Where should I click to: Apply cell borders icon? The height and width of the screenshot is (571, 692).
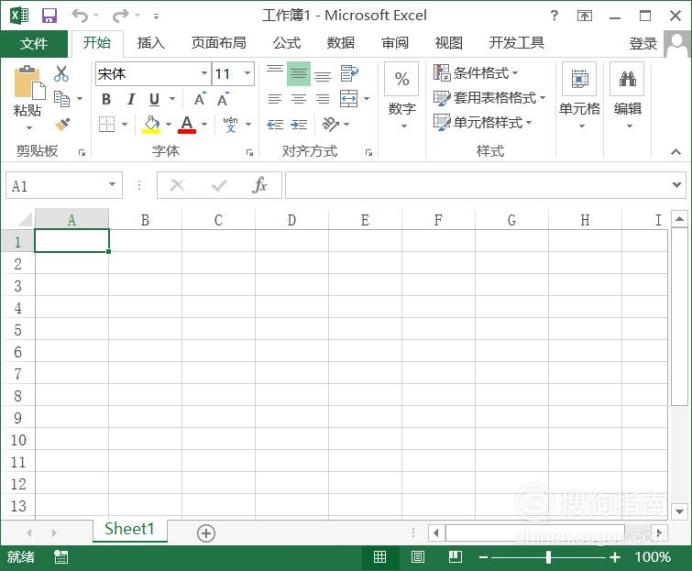[x=107, y=124]
